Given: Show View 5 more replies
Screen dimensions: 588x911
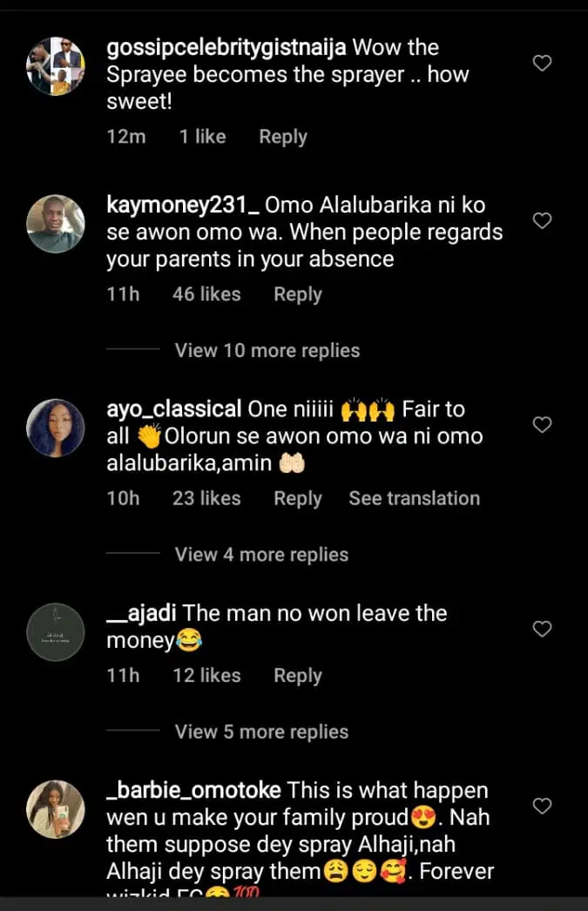Looking at the screenshot, I should [x=261, y=732].
